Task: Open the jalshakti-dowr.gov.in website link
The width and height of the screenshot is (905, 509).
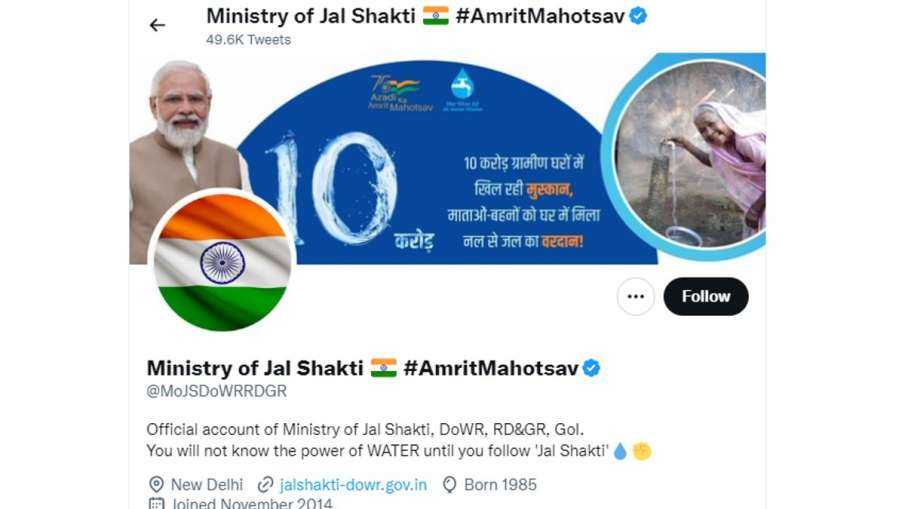Action: (x=353, y=485)
